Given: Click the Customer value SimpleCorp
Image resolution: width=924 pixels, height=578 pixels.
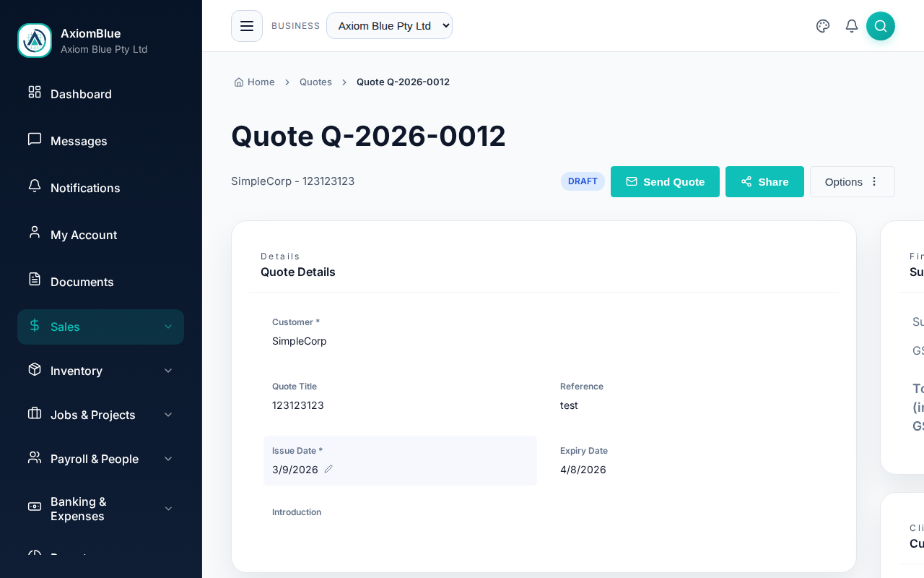Looking at the screenshot, I should pos(300,341).
